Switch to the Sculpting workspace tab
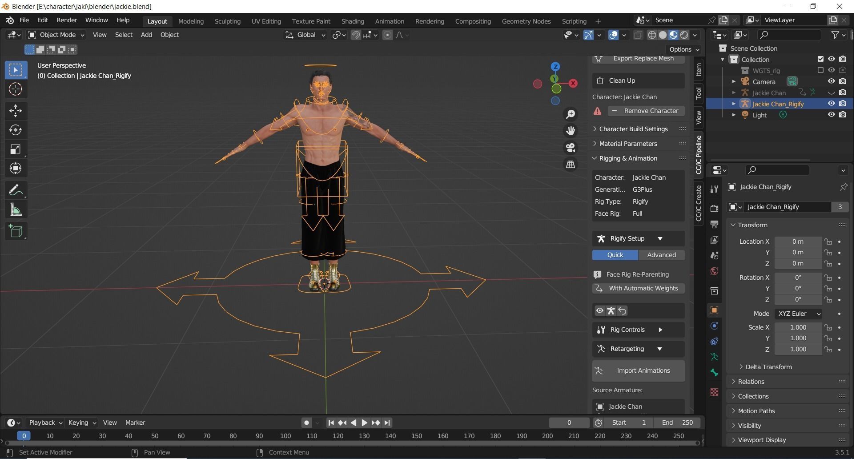The height and width of the screenshot is (459, 868). pos(227,21)
